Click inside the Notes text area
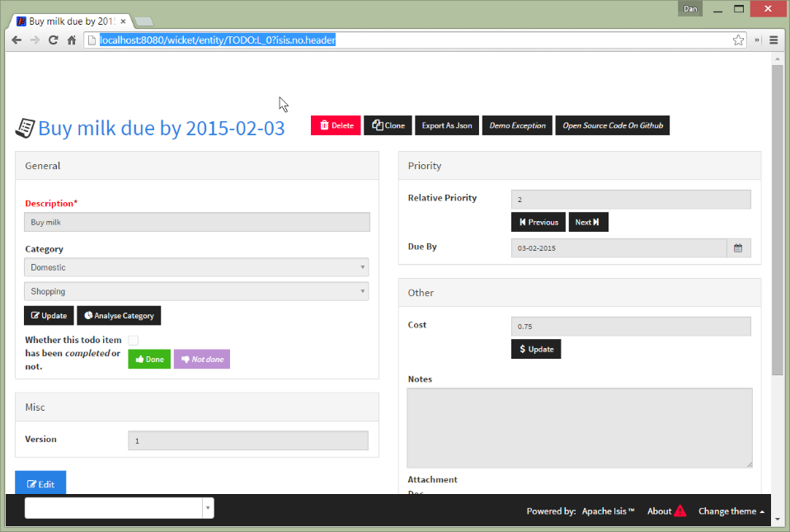 pyautogui.click(x=579, y=427)
